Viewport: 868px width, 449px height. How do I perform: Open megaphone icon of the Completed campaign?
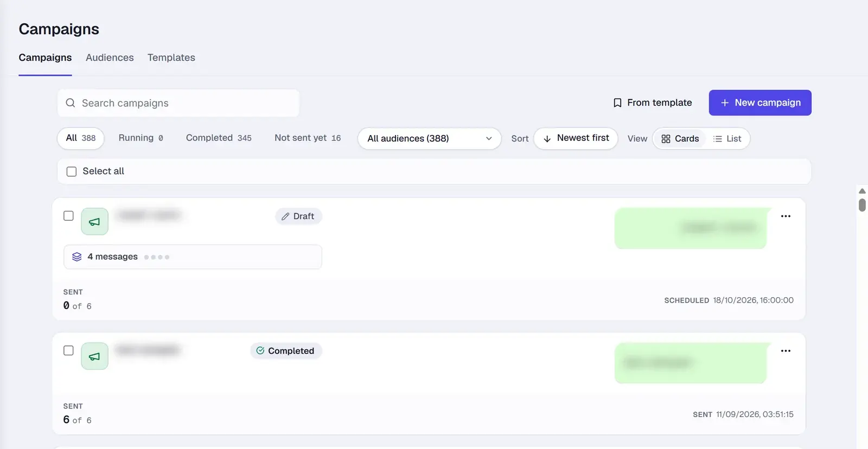coord(94,356)
